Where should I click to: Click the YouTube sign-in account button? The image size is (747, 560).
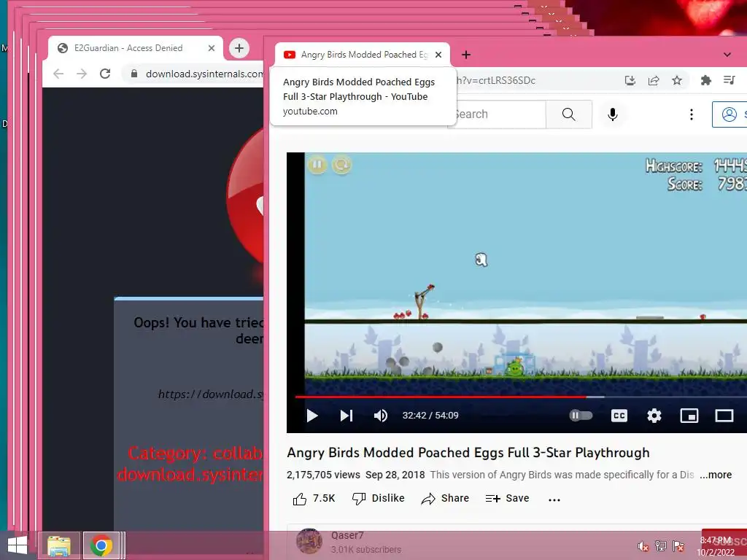tap(729, 114)
